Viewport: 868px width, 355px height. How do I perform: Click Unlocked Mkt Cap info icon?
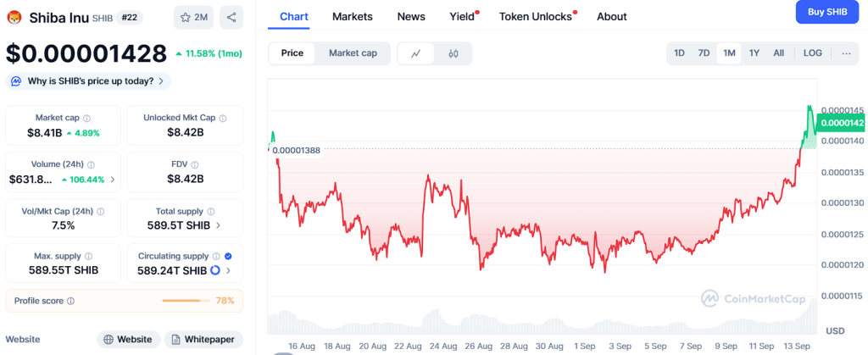click(223, 118)
